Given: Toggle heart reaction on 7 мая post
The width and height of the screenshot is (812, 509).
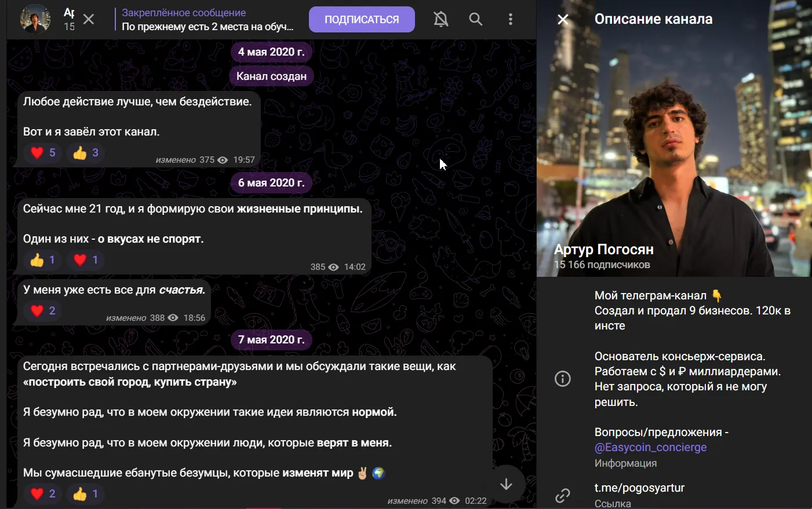Looking at the screenshot, I should pos(43,494).
